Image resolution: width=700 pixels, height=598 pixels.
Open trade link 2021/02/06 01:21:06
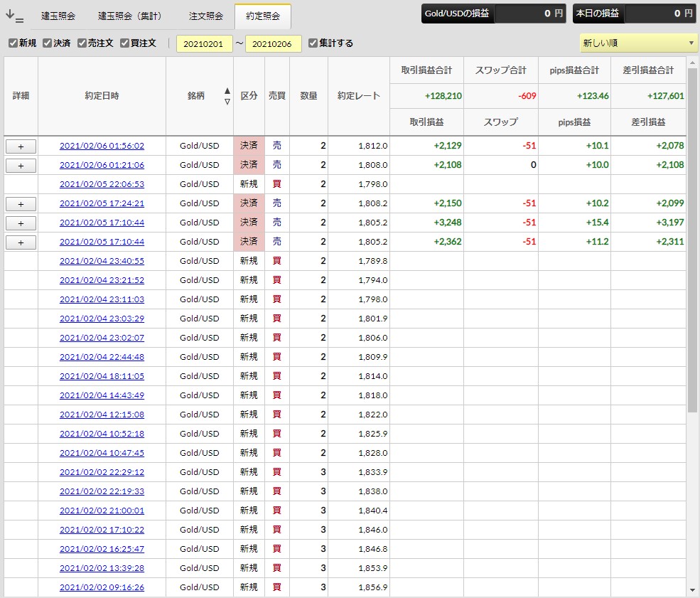[x=102, y=165]
